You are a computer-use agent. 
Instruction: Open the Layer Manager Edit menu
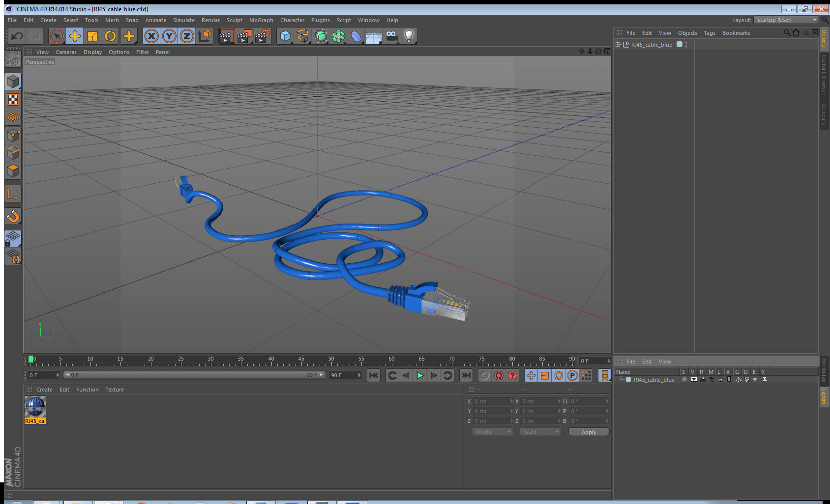[x=647, y=362]
